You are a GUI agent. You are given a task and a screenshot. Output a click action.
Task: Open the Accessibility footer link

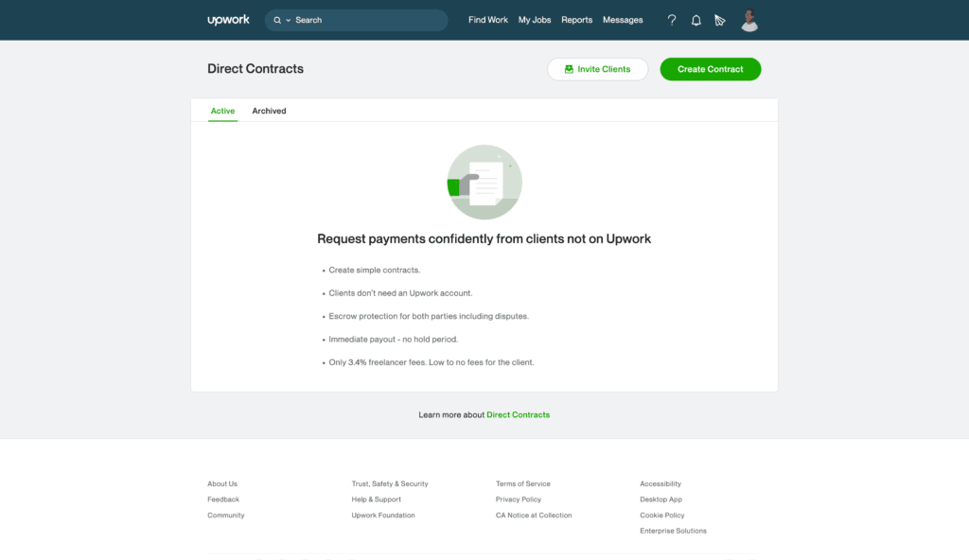[660, 484]
